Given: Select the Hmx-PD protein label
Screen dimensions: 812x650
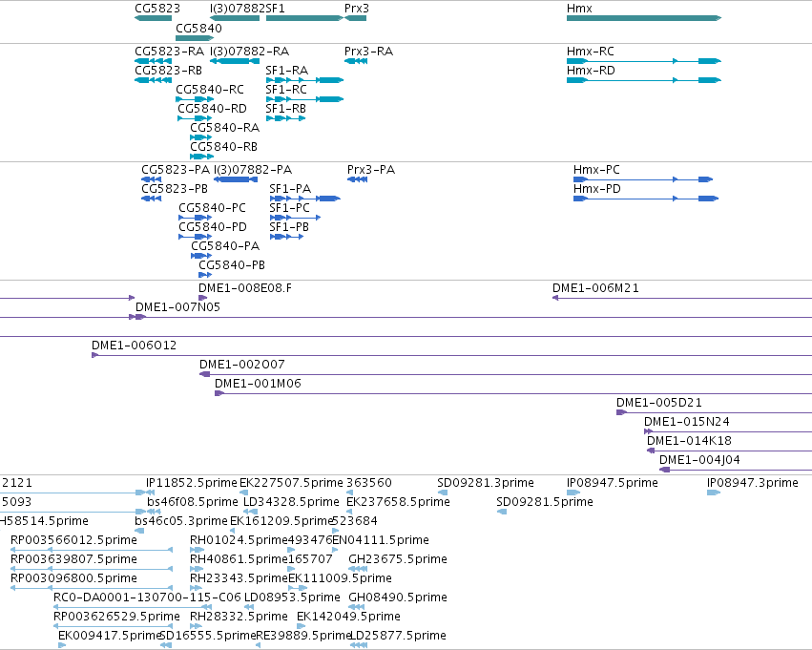Looking at the screenshot, I should pyautogui.click(x=597, y=189).
